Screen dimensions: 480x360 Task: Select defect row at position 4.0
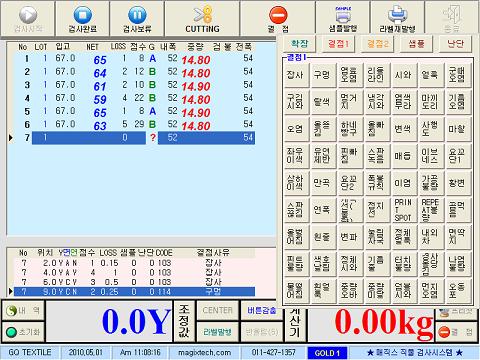coord(133,273)
